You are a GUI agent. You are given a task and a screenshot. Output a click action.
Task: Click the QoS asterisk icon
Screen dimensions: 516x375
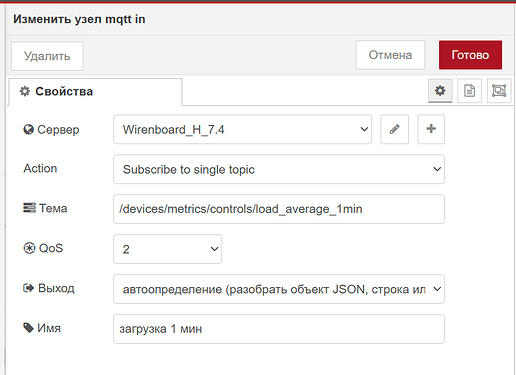(29, 248)
